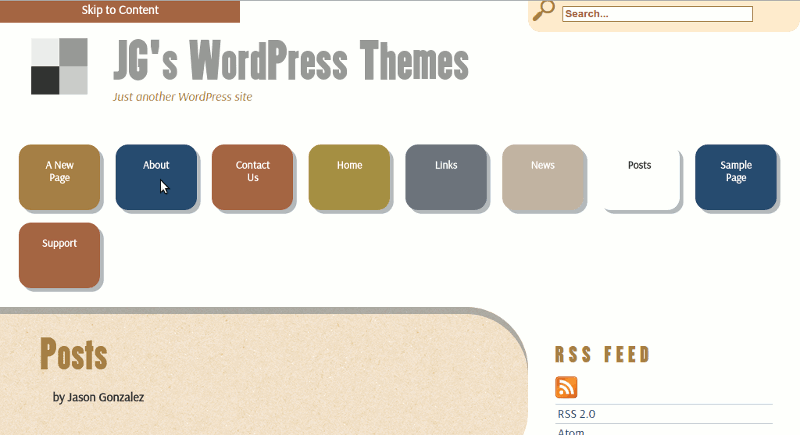The image size is (800, 435).
Task: Go to the Support menu tile
Action: click(x=60, y=255)
